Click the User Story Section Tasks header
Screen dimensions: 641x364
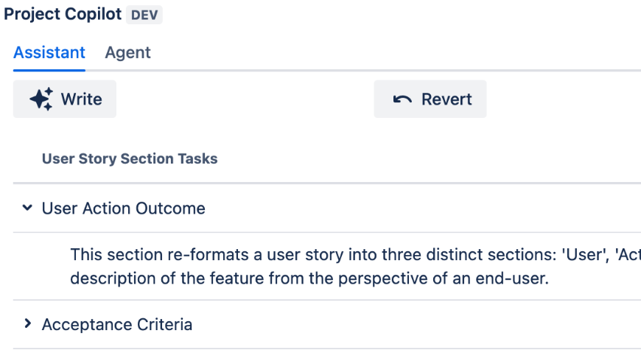[130, 158]
